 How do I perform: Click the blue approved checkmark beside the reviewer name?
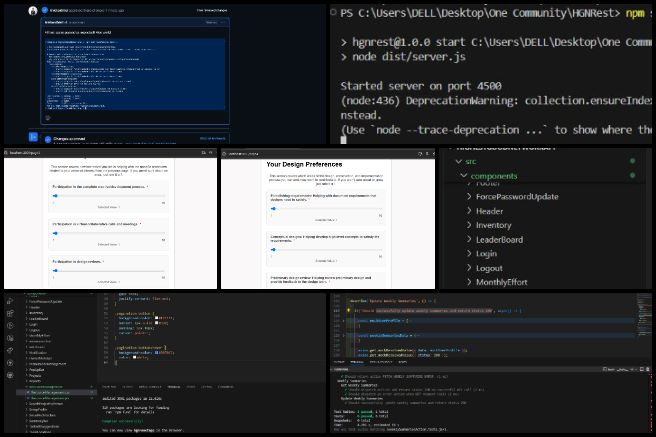coord(45,10)
